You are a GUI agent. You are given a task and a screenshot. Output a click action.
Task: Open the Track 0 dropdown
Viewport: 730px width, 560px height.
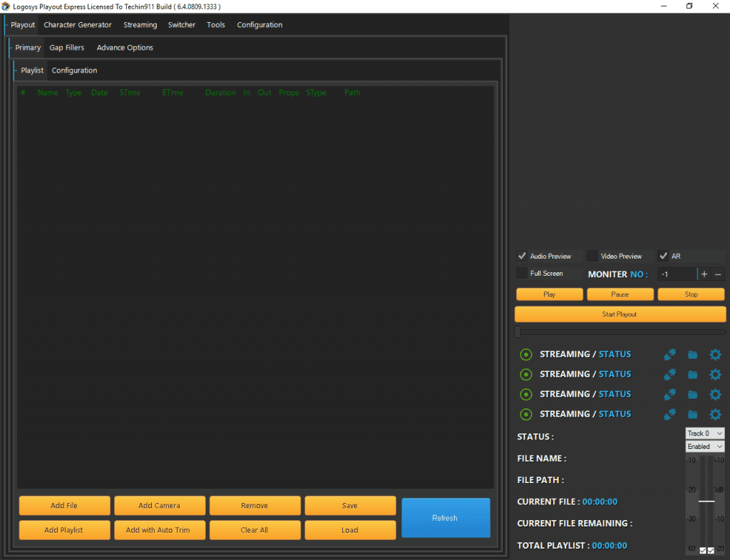tap(704, 433)
